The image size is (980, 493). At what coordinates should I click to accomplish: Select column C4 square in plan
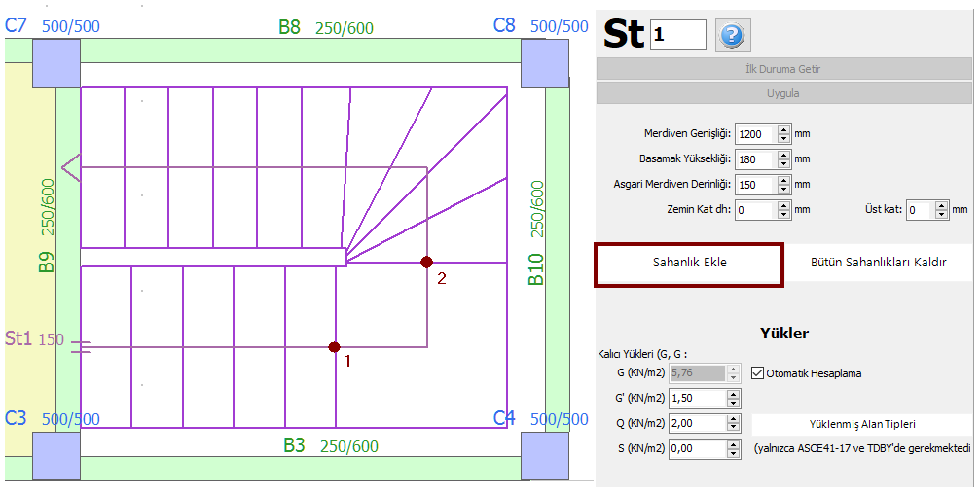[x=544, y=455]
